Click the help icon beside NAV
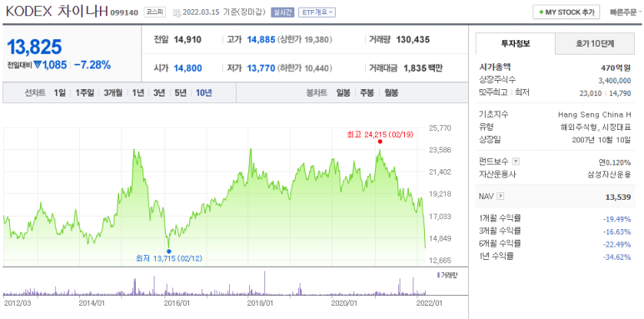The width and height of the screenshot is (644, 319). (x=500, y=197)
